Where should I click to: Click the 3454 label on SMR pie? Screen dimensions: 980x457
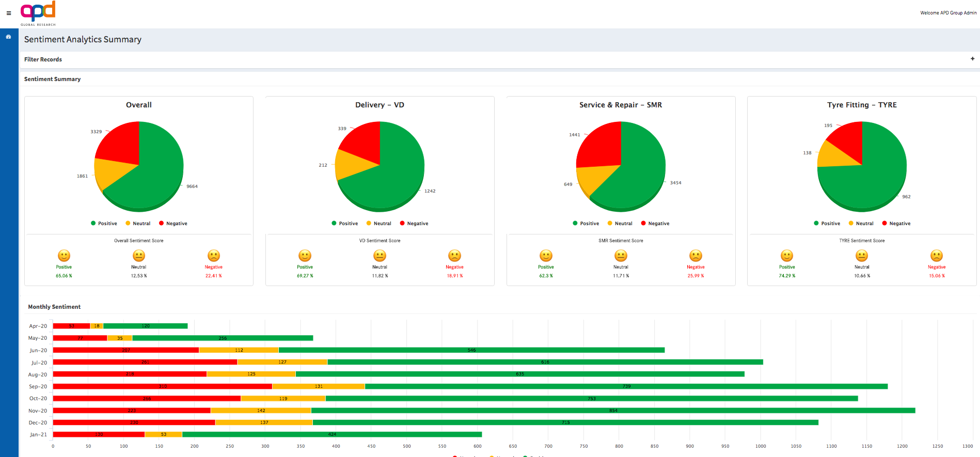[676, 183]
